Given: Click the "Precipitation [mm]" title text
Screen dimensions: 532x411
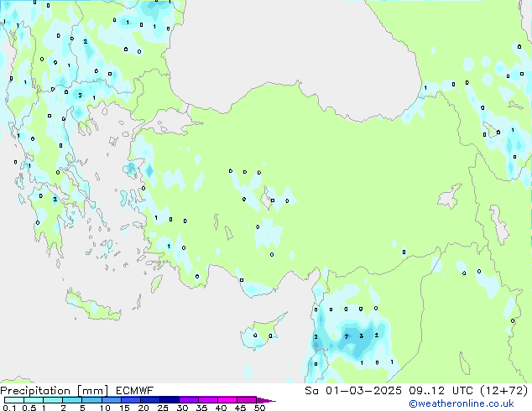Looking at the screenshot, I should click(x=55, y=391).
